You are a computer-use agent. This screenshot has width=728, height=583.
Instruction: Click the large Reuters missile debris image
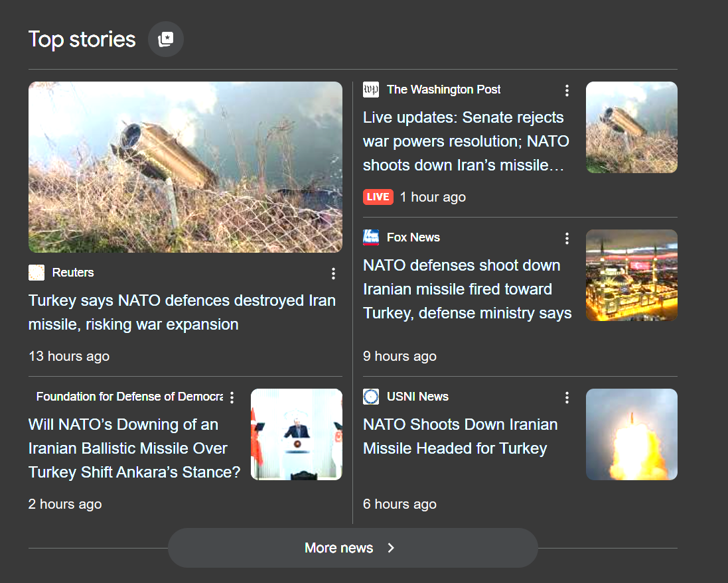185,167
